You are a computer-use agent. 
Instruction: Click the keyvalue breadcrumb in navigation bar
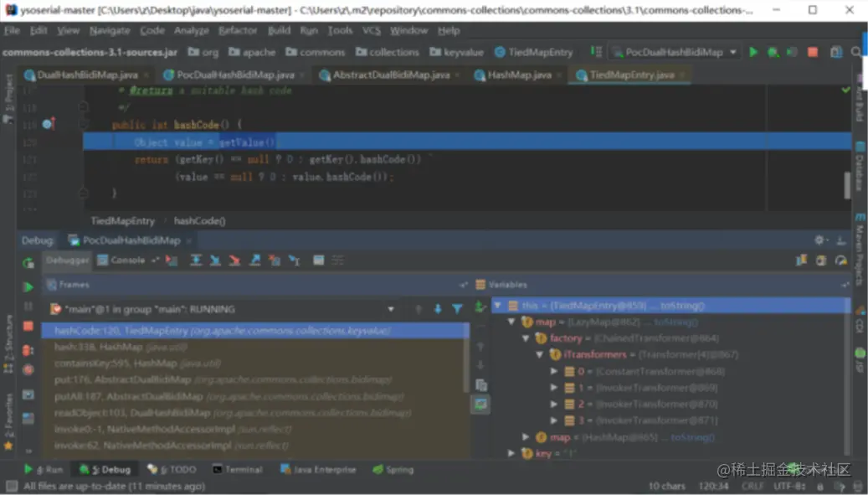[457, 52]
